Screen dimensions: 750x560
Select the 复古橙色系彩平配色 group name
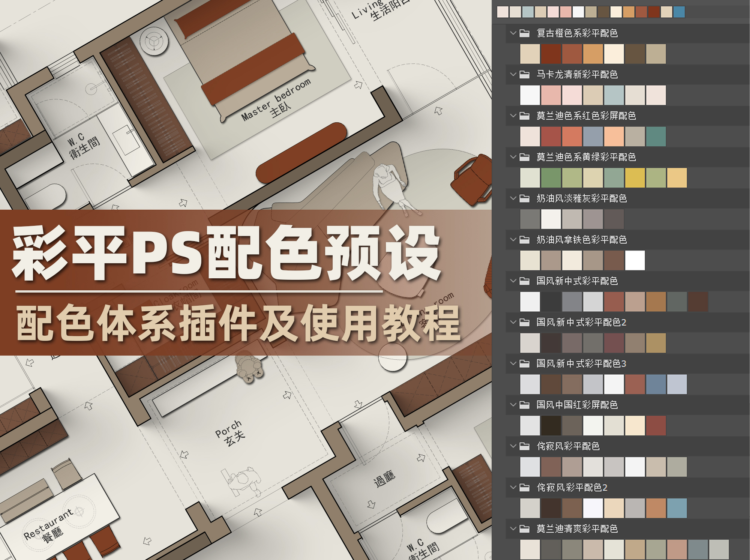(x=577, y=33)
